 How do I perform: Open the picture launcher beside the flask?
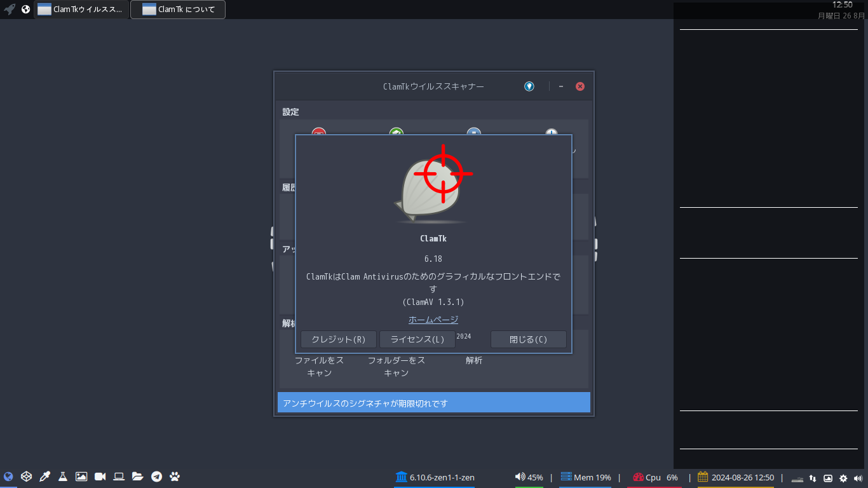pos(81,477)
